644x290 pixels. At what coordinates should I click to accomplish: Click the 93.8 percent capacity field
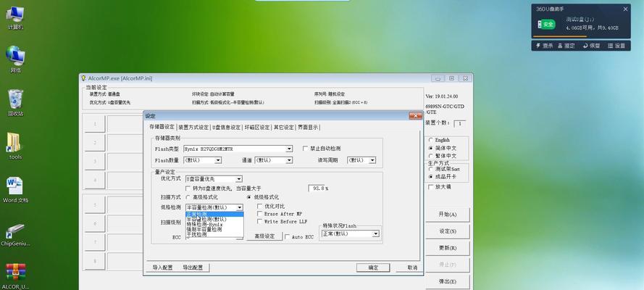point(317,188)
